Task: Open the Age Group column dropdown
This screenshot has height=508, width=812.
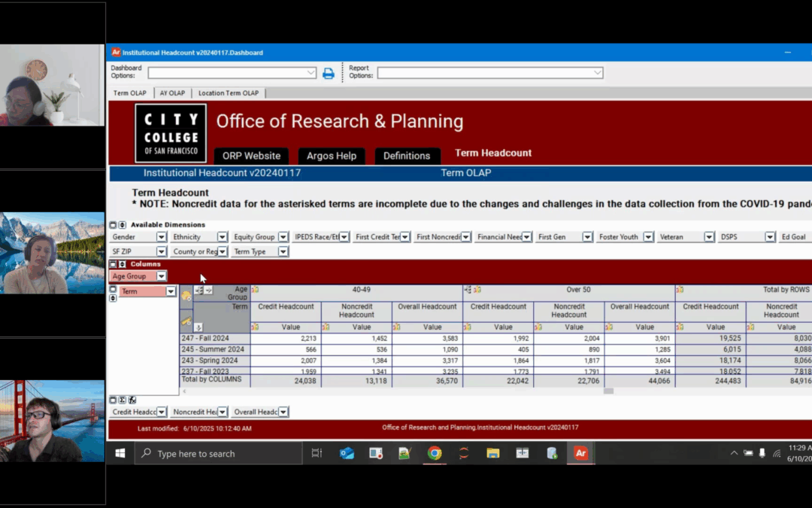Action: 161,276
